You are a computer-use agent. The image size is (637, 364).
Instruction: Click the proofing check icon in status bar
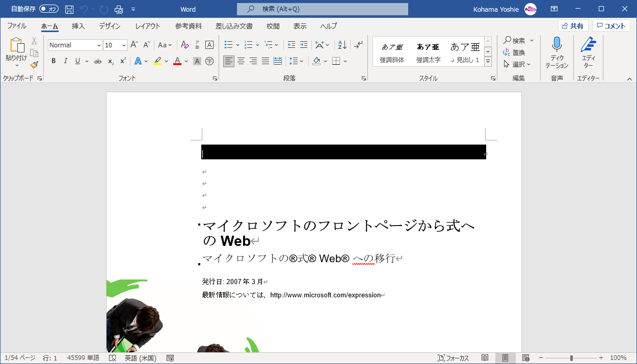pyautogui.click(x=113, y=358)
